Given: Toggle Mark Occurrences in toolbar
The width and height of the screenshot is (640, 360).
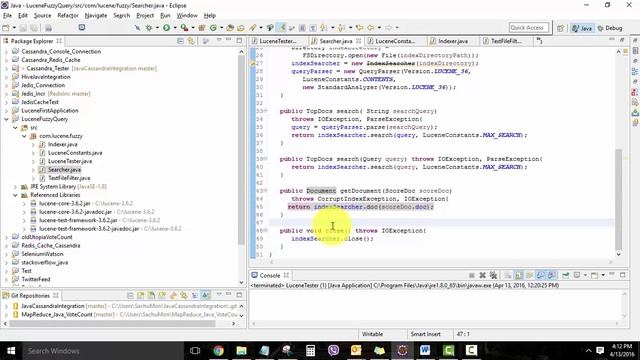Looking at the screenshot, I should (x=282, y=28).
